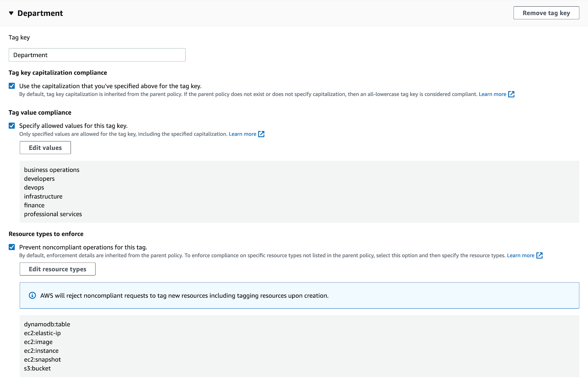The image size is (588, 392).
Task: Click the external link icon after the enforcement description
Action: tap(539, 256)
